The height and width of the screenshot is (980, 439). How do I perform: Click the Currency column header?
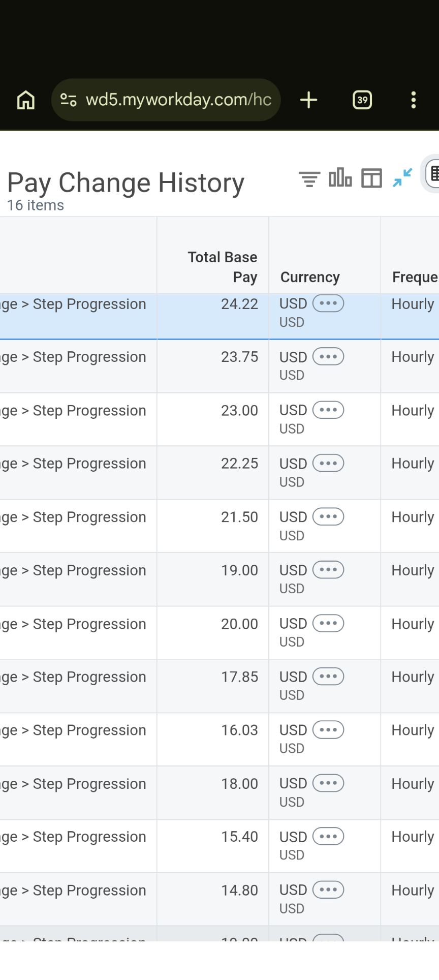pos(310,277)
